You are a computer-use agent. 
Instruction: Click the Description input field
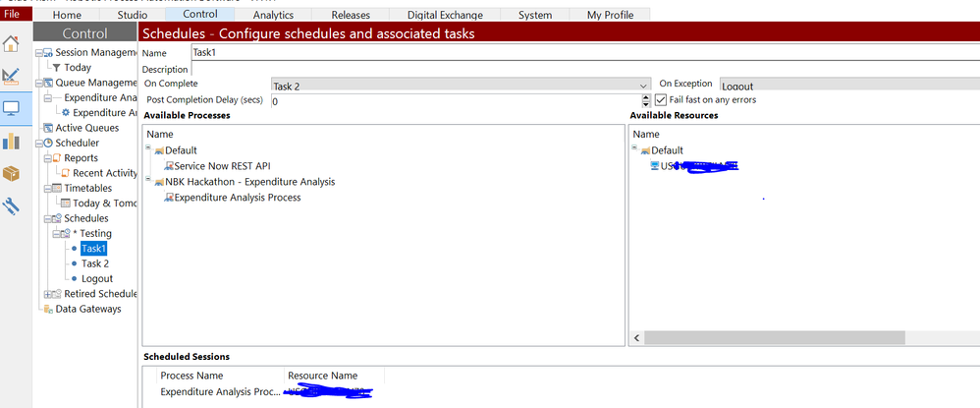pos(585,69)
